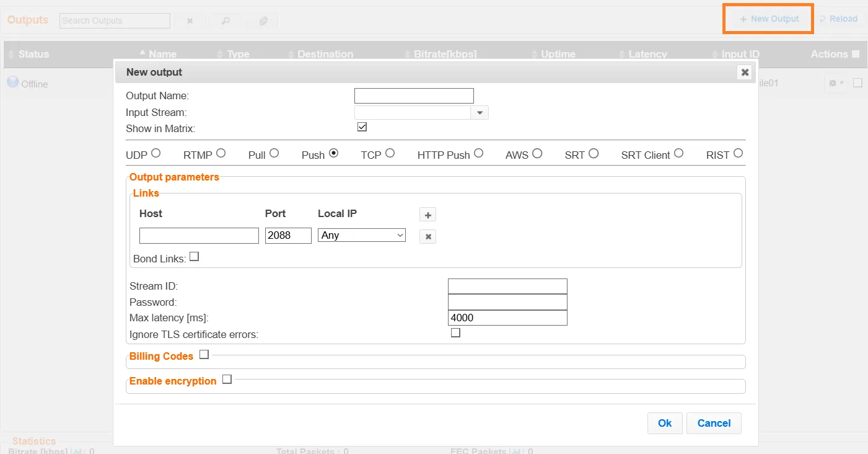Untick the Show in Matrix checkbox
868x454 pixels.
(362, 127)
